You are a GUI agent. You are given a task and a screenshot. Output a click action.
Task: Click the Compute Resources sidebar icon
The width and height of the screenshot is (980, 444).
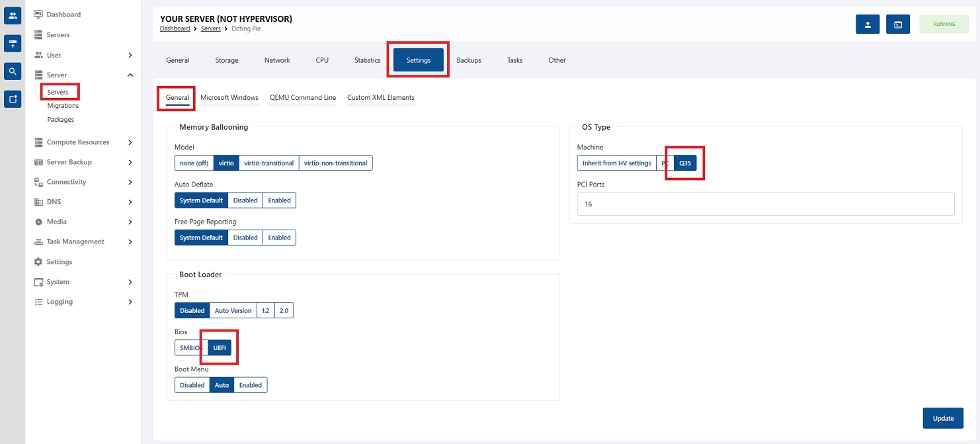[x=38, y=142]
